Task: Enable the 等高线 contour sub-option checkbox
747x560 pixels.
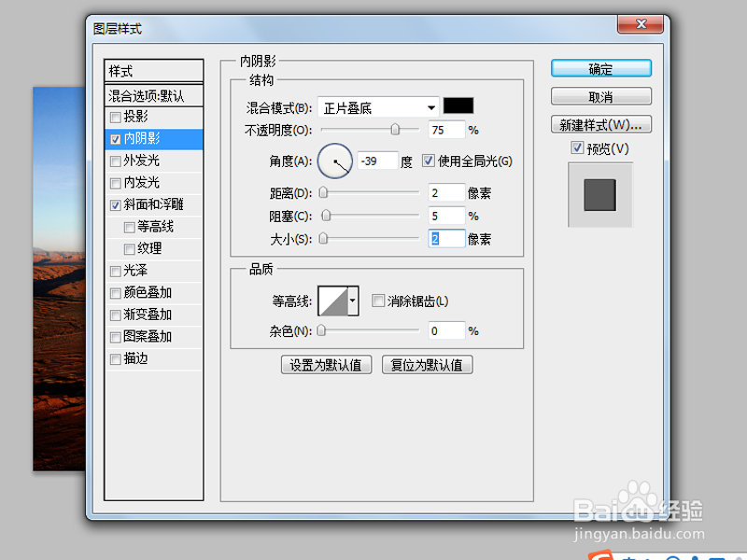Action: pyautogui.click(x=129, y=228)
